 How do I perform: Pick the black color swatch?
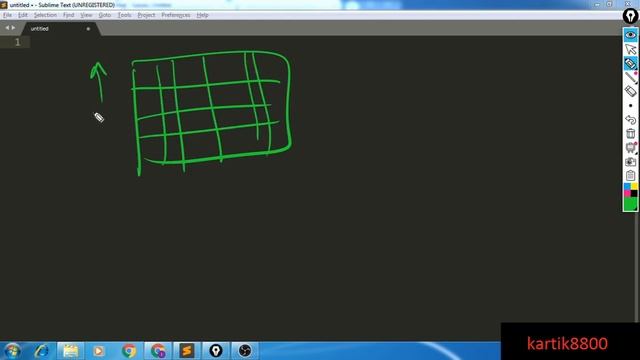tap(634, 193)
